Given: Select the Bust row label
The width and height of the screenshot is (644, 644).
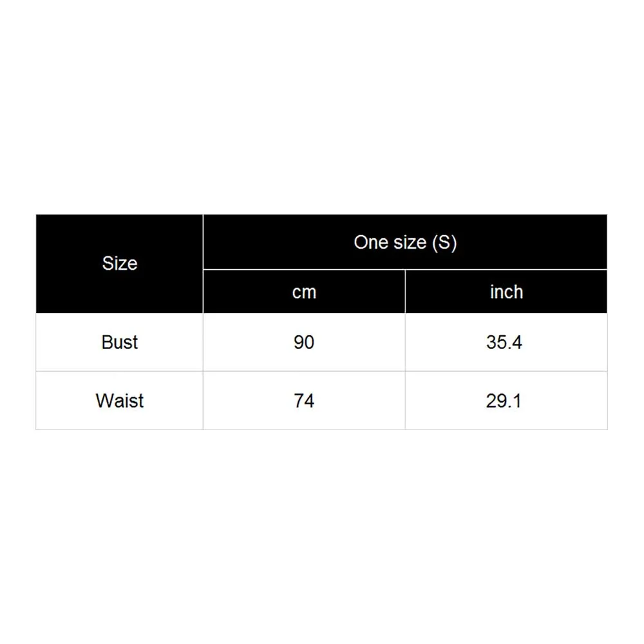Looking at the screenshot, I should tap(120, 342).
